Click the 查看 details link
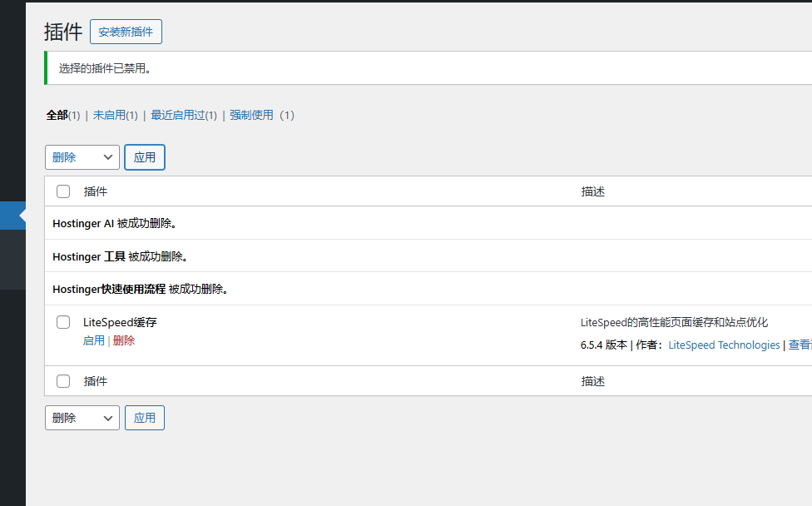This screenshot has height=506, width=812. click(799, 345)
